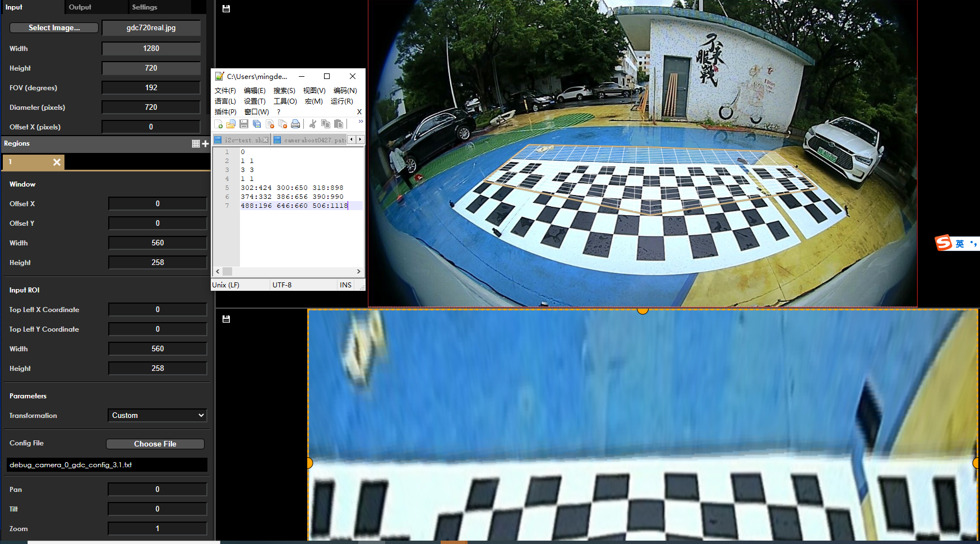This screenshot has height=544, width=980.
Task: Click Choose File for the config file
Action: (155, 444)
